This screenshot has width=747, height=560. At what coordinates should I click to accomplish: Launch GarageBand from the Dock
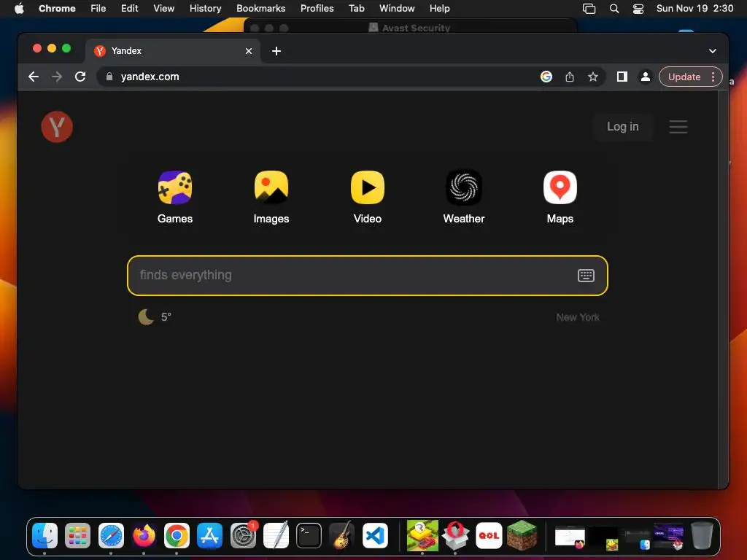pyautogui.click(x=341, y=535)
